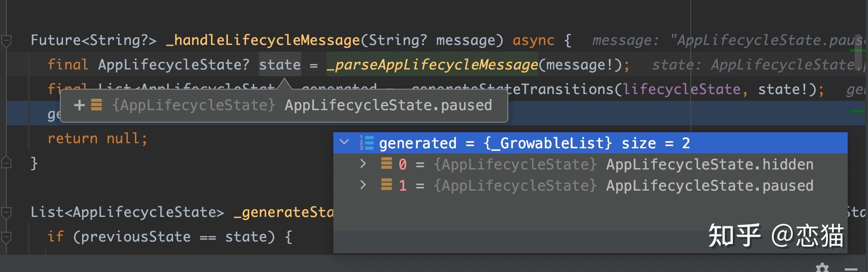Select the generated size = 2 row

tap(590, 143)
